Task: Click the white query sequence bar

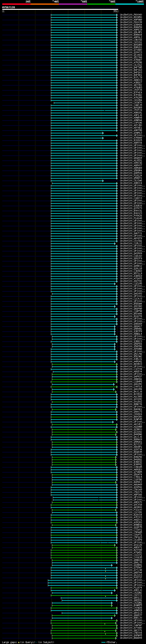Action: (60, 10)
